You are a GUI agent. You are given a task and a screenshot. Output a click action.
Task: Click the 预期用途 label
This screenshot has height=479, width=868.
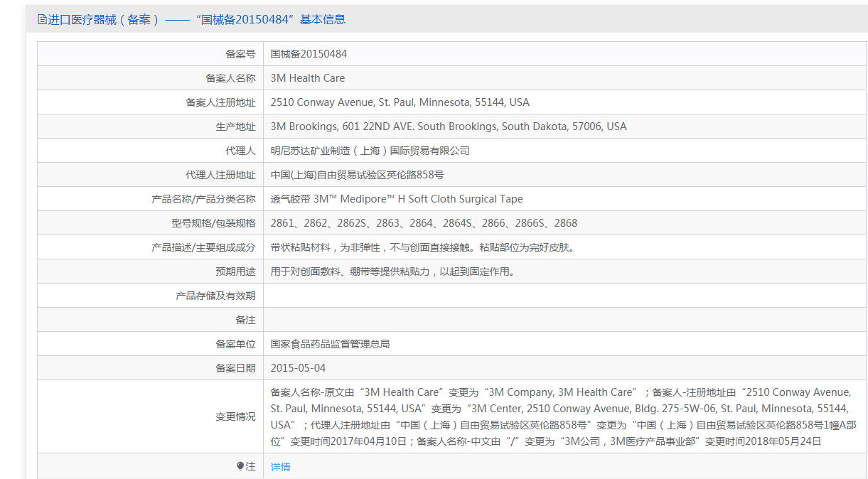coord(235,271)
